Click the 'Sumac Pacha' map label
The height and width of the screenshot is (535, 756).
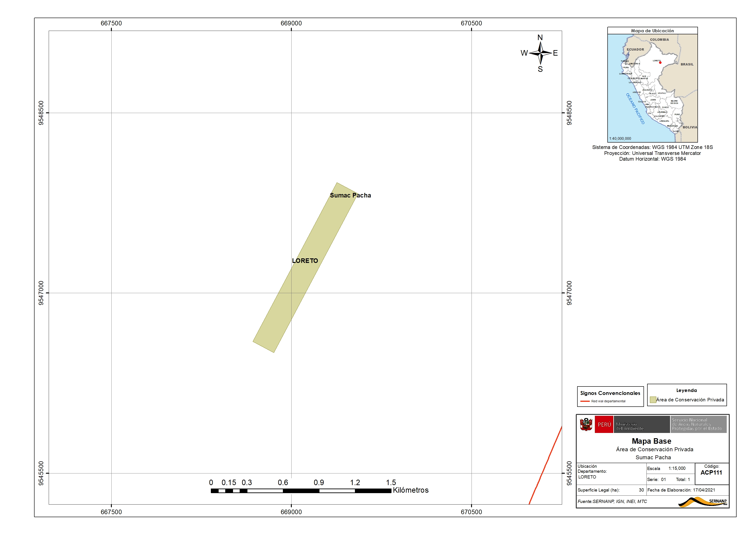(350, 195)
